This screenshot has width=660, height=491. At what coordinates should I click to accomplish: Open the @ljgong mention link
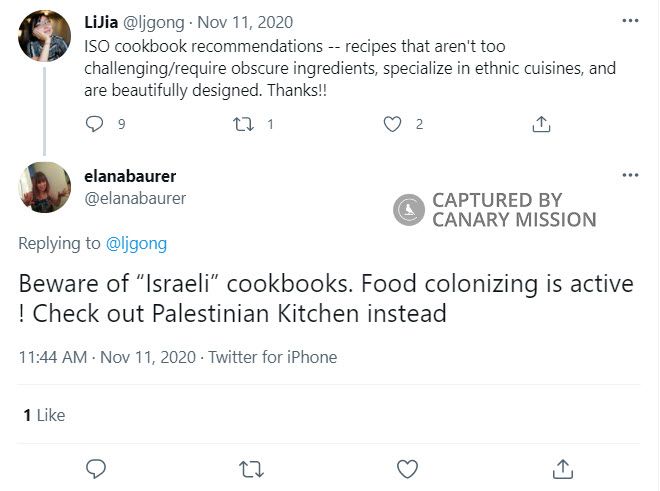[x=136, y=243]
